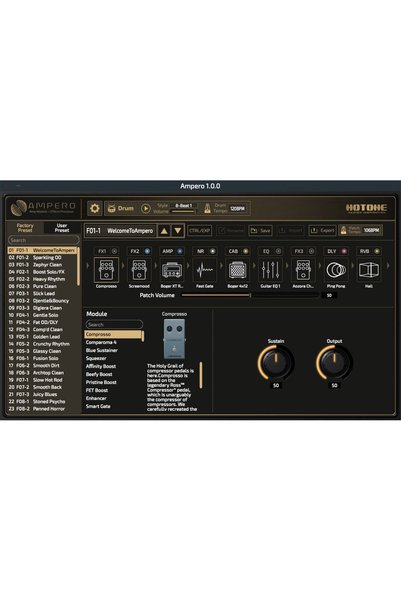Click the Compresso pedal thumbnail image
The image size is (401, 601).
[x=174, y=339]
